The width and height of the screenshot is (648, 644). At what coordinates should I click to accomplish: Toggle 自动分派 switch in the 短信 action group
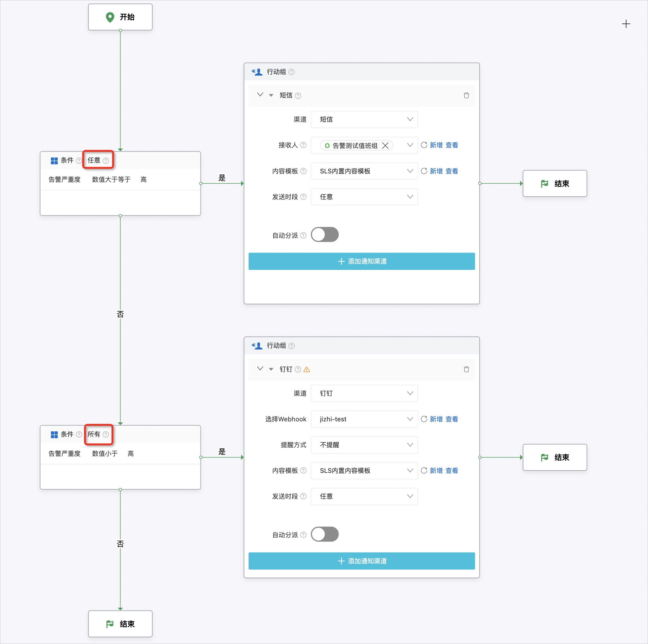[x=325, y=235]
